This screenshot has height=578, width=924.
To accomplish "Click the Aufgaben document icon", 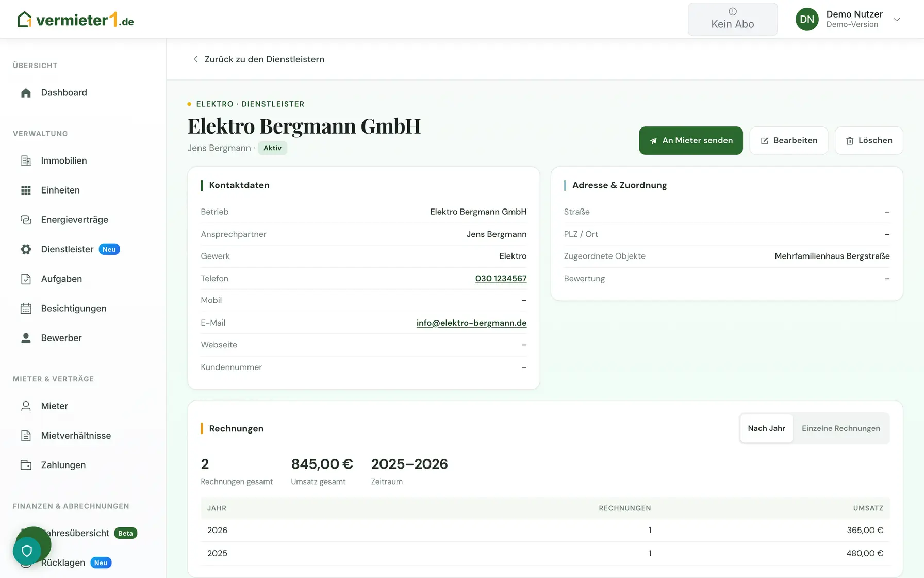I will 26,279.
